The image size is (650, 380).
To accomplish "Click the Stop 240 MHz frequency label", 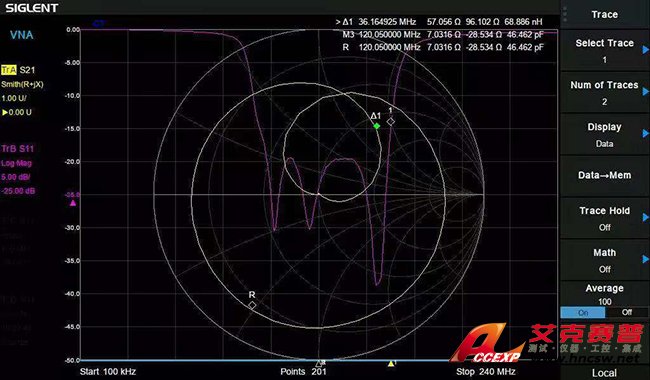I will (486, 371).
